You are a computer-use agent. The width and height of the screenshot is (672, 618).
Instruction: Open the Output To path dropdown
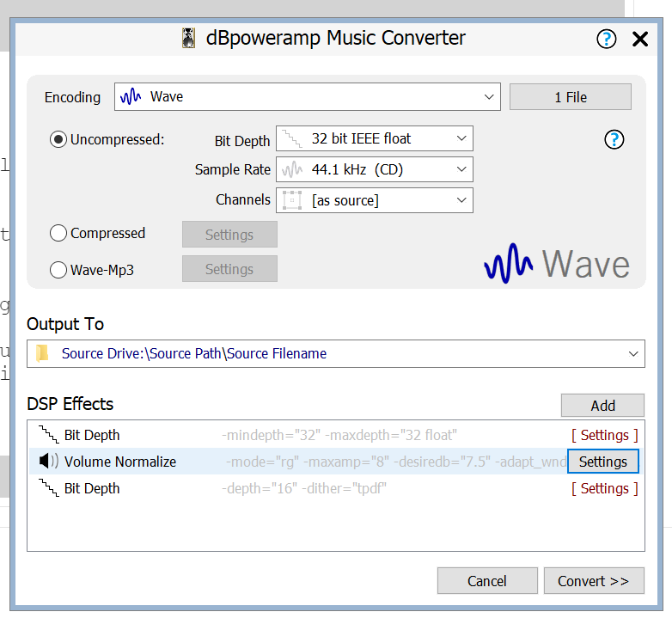(x=335, y=353)
